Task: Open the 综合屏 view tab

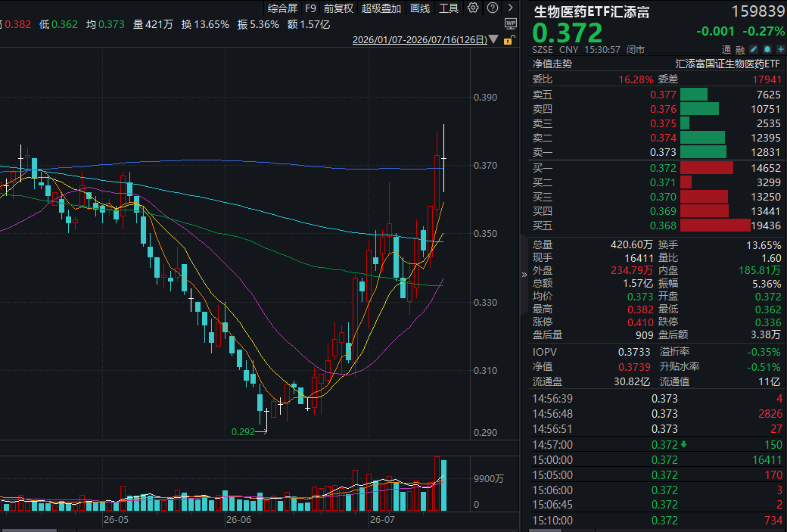Action: pos(282,8)
